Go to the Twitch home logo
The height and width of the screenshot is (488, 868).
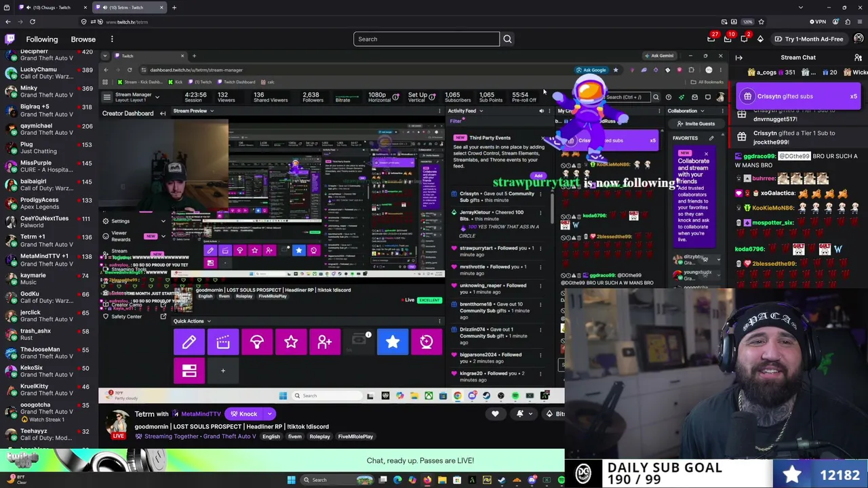(x=9, y=39)
